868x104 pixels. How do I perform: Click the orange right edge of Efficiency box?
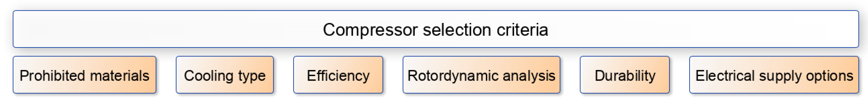[378, 75]
